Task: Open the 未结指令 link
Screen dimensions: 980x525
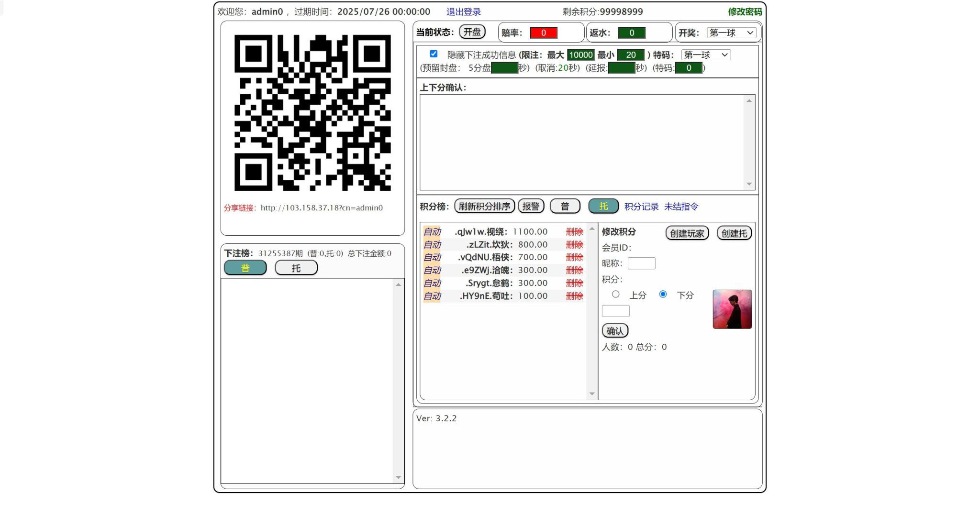Action: (x=681, y=207)
